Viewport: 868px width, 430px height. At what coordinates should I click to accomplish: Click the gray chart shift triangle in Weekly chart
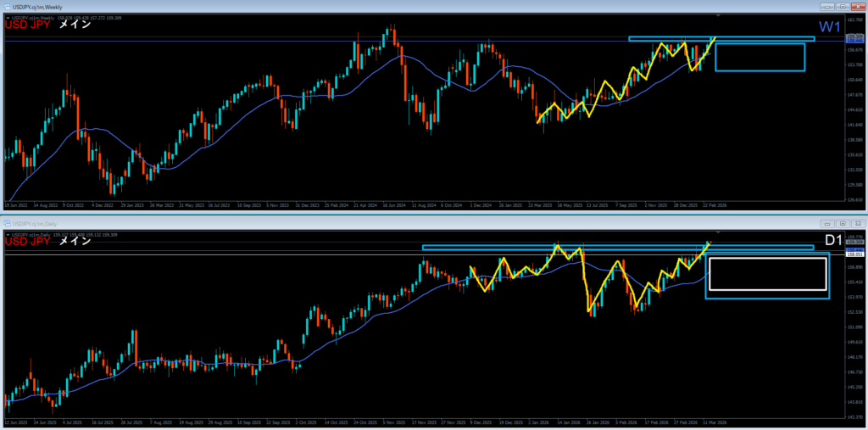(x=718, y=15)
